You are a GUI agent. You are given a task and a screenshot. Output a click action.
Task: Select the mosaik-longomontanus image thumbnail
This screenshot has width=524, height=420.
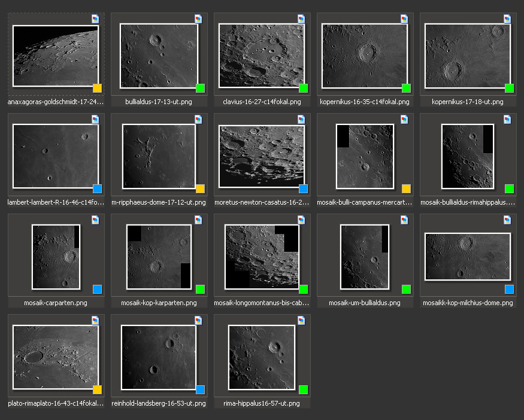point(262,257)
